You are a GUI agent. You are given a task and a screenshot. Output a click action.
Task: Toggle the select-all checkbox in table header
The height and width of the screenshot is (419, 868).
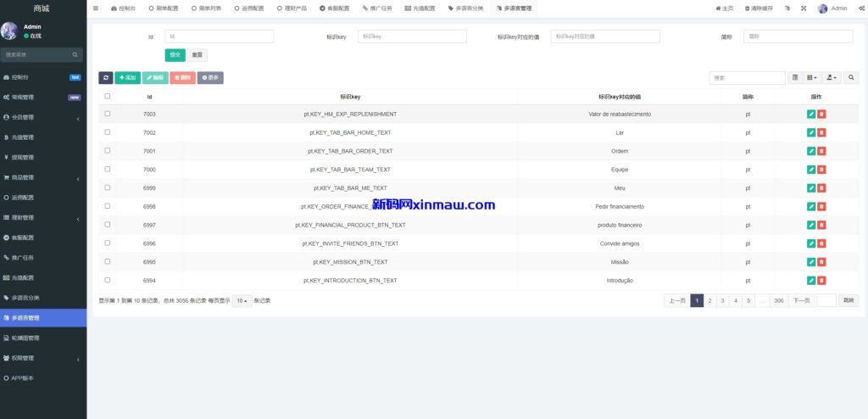(x=108, y=96)
